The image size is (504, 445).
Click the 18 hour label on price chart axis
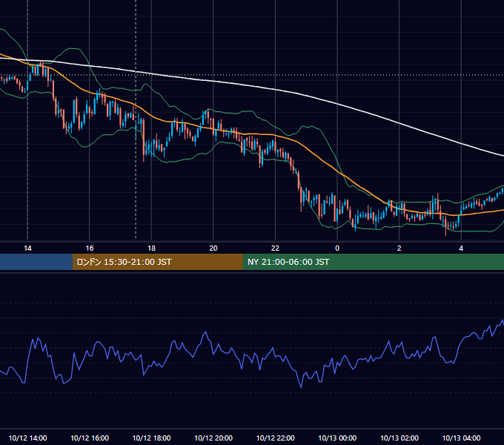click(151, 248)
